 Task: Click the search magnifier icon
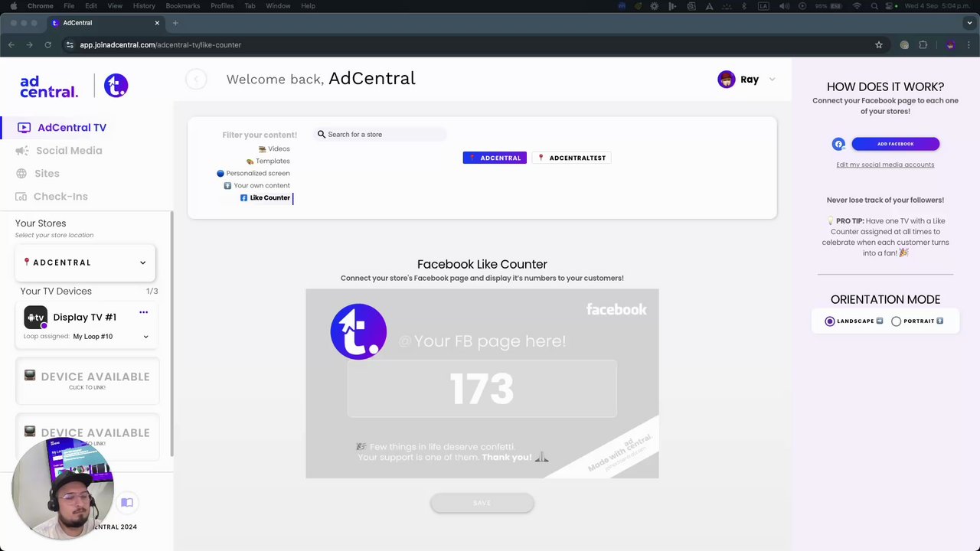(322, 135)
